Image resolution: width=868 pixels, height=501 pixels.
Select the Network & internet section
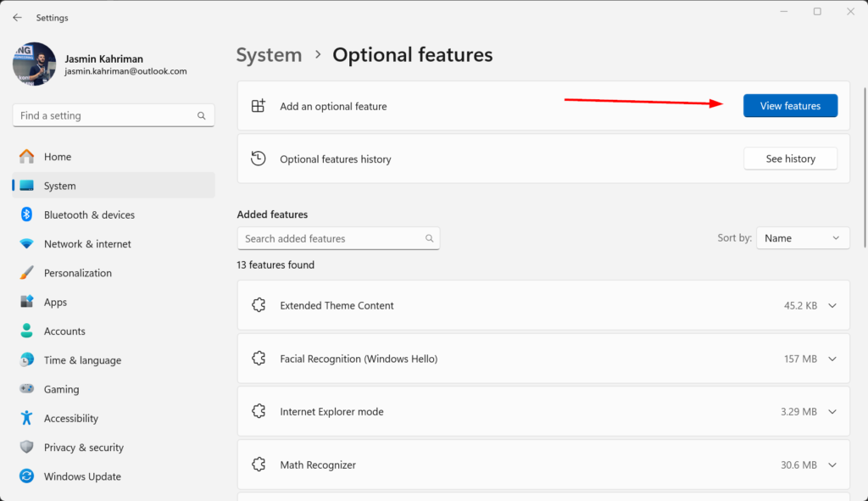tap(87, 243)
